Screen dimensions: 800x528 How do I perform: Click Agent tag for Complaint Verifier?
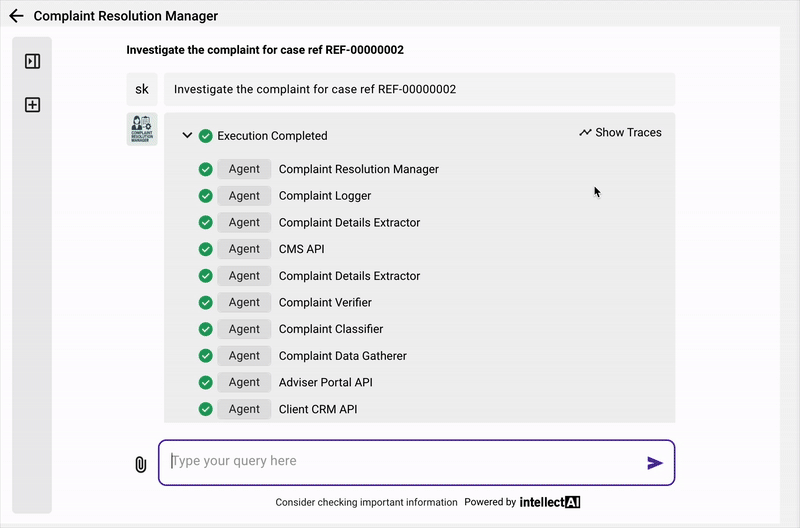click(x=244, y=302)
